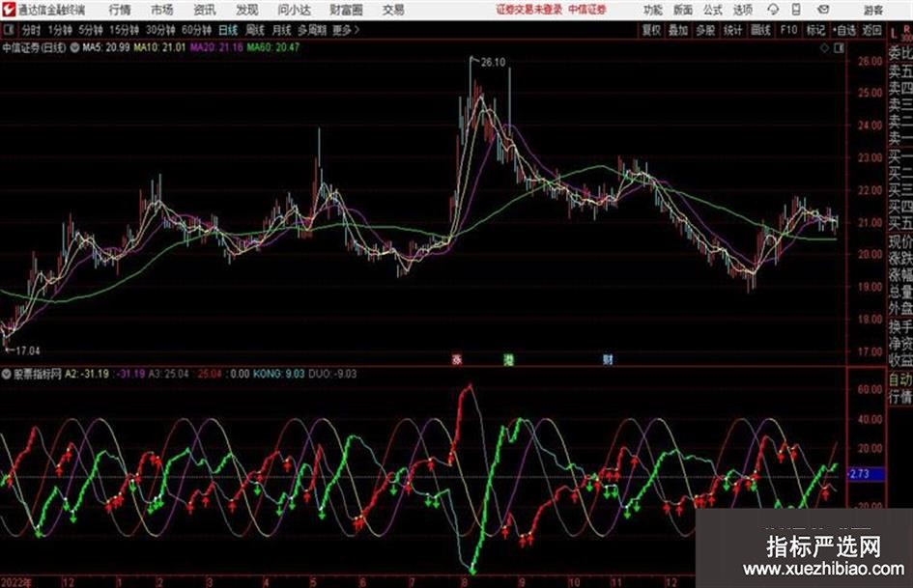Click the 自动 button in the right panel
Viewport: 913px width, 588px height.
click(x=900, y=380)
